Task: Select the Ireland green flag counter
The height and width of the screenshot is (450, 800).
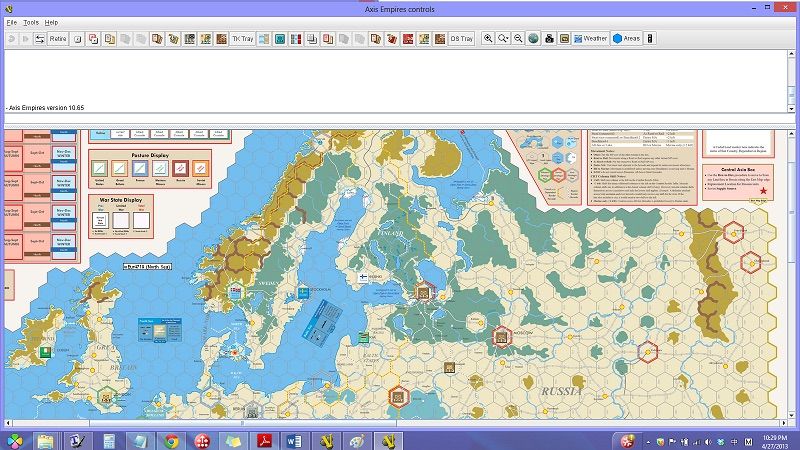Action: (x=45, y=352)
